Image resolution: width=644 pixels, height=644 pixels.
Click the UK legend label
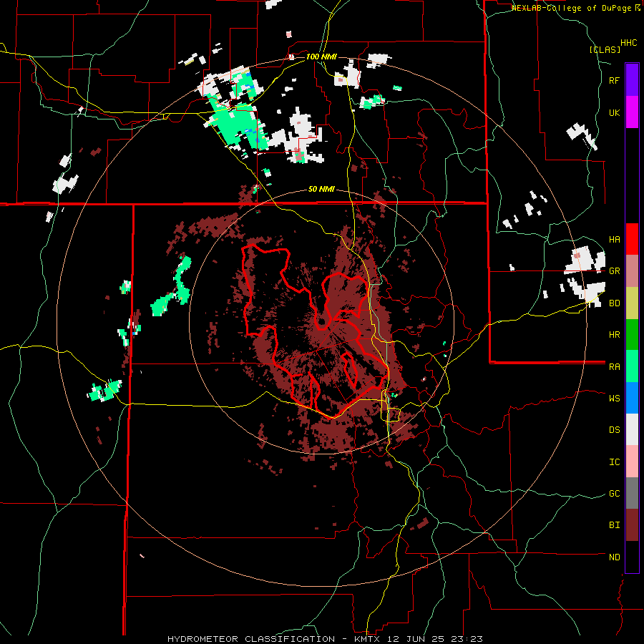click(x=614, y=113)
